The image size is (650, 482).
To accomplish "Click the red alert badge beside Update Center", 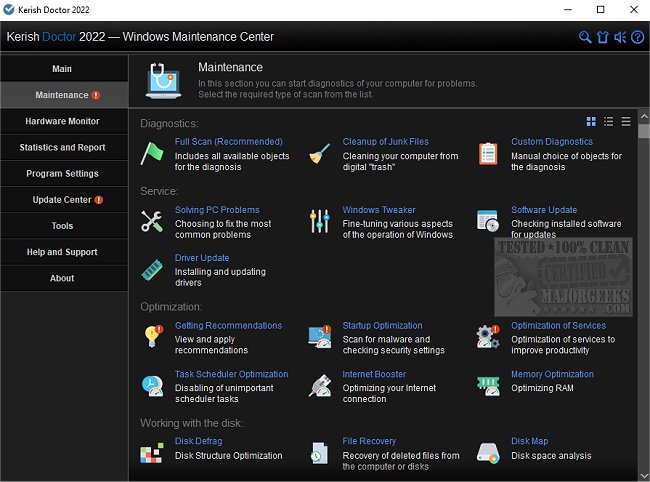I will [x=99, y=200].
